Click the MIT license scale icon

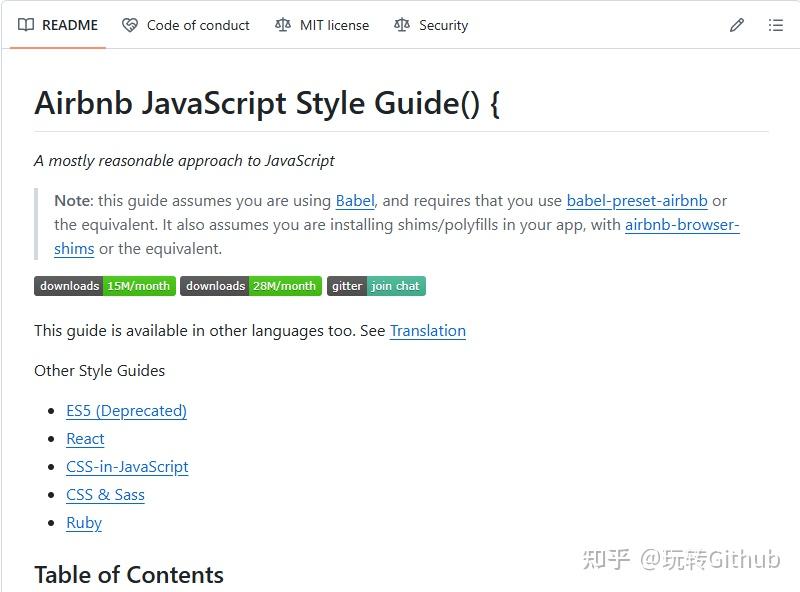(x=283, y=25)
